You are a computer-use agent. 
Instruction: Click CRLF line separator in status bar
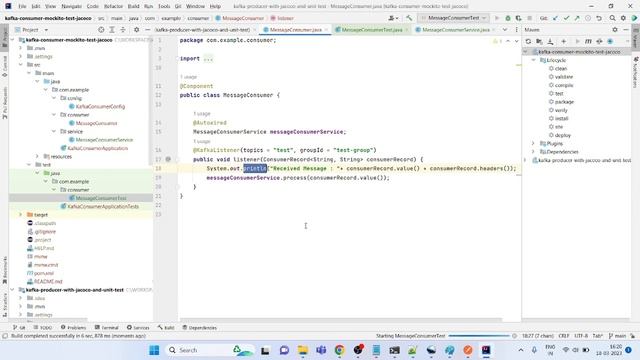pos(564,336)
